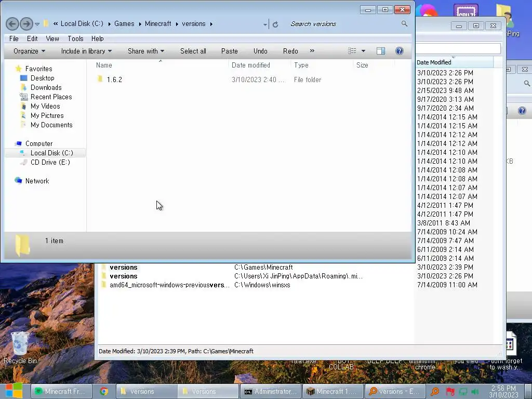Click the Paste toolbar button
The width and height of the screenshot is (532, 399).
229,51
